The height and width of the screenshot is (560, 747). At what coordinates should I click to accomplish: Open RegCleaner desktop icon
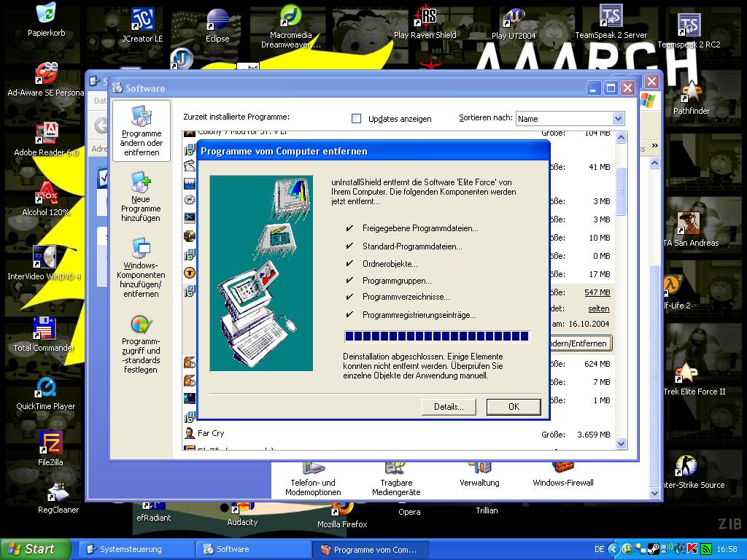[58, 497]
